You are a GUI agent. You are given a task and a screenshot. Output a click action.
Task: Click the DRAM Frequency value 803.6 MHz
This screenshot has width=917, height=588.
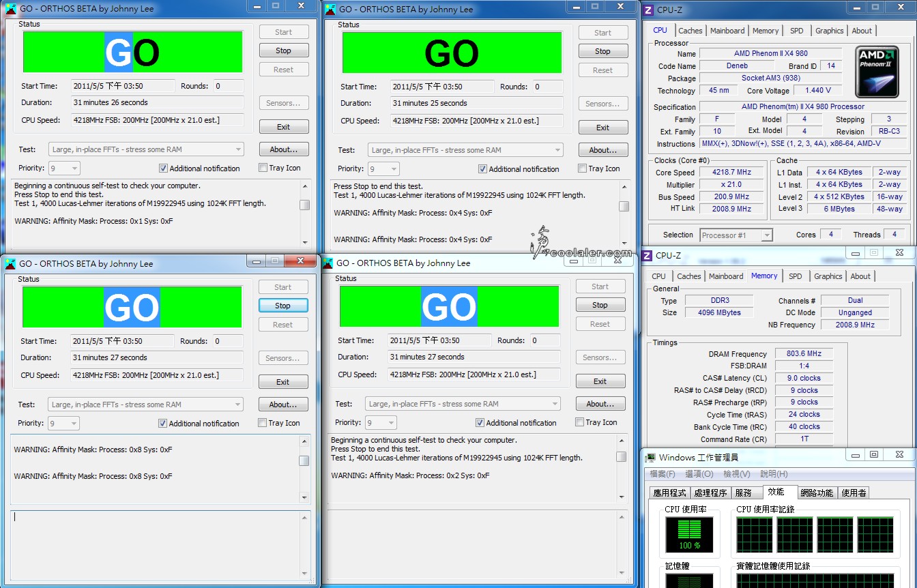[804, 354]
